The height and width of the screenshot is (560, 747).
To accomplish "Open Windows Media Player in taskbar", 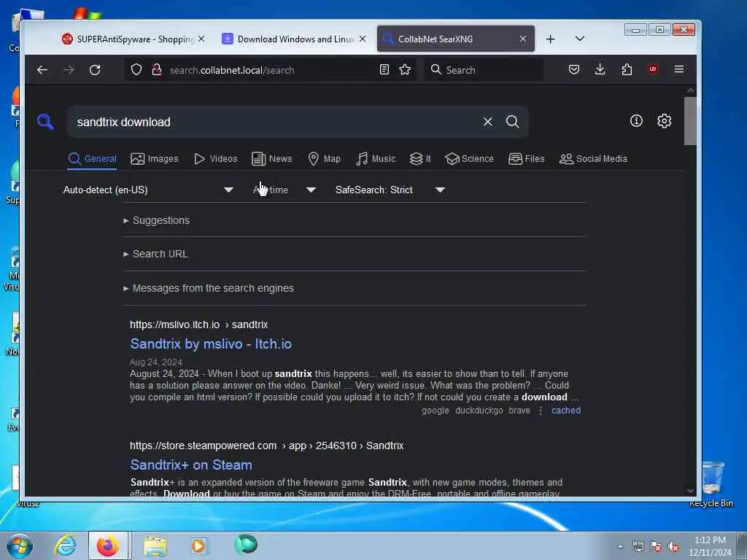I will (x=198, y=545).
